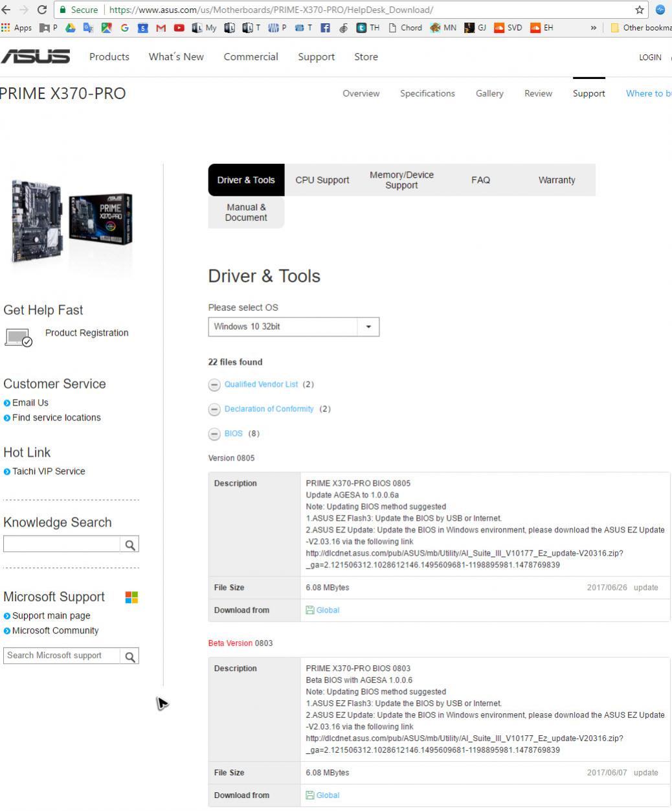Open the SVD SoundCloud bookmark

click(508, 28)
